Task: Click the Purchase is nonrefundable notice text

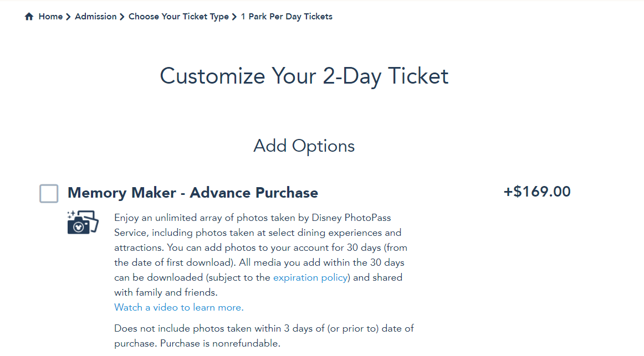Action: click(x=220, y=344)
